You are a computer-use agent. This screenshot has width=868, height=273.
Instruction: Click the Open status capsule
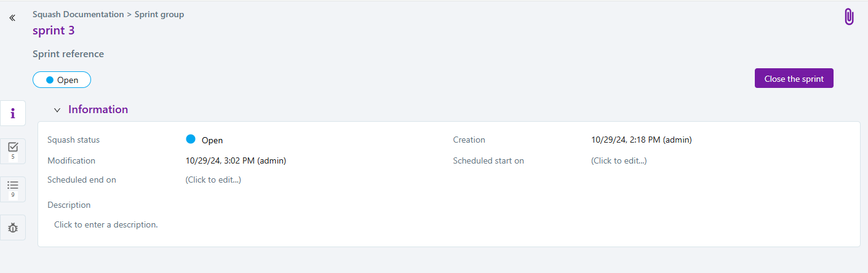[x=62, y=80]
